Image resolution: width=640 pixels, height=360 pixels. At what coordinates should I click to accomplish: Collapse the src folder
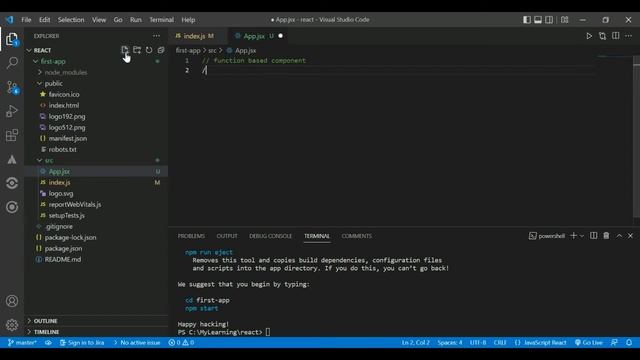[40, 160]
